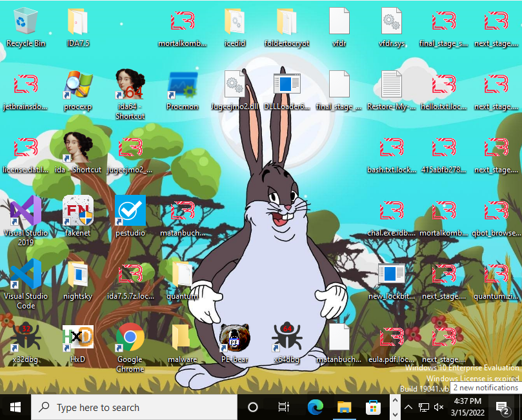Open Cortana from the taskbar
The width and height of the screenshot is (522, 420).
pyautogui.click(x=253, y=407)
